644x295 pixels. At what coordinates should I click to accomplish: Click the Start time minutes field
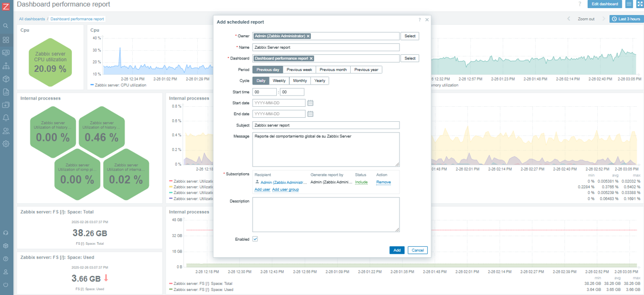(292, 92)
